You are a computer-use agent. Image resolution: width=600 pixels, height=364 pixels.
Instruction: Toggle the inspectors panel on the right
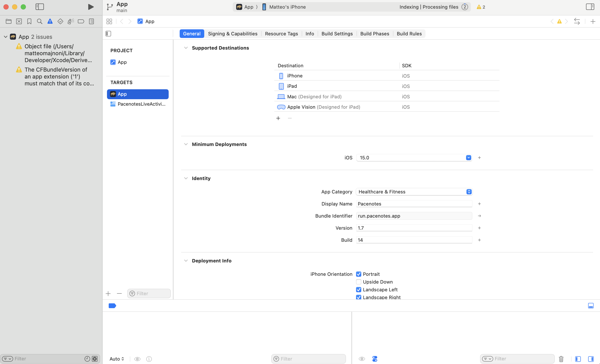pos(590,7)
